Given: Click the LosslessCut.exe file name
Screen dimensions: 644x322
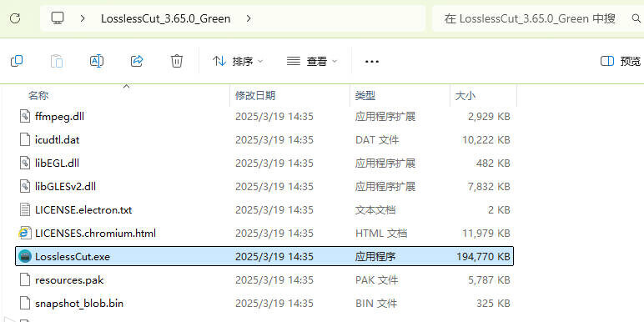Looking at the screenshot, I should [73, 257].
